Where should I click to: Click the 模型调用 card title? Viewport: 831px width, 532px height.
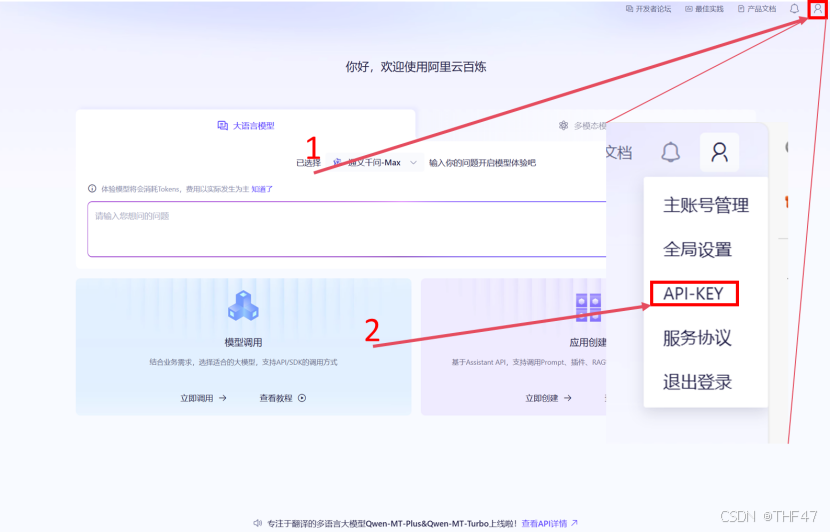(243, 342)
